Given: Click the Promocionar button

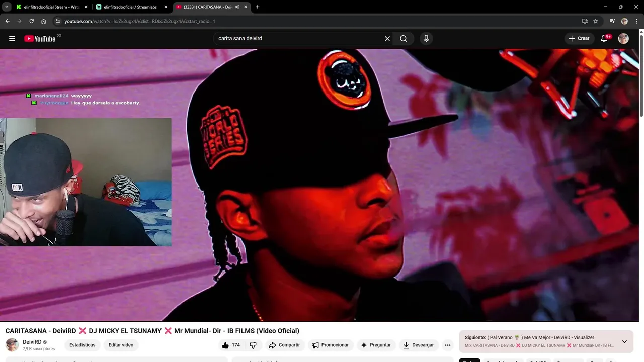Looking at the screenshot, I should (330, 345).
